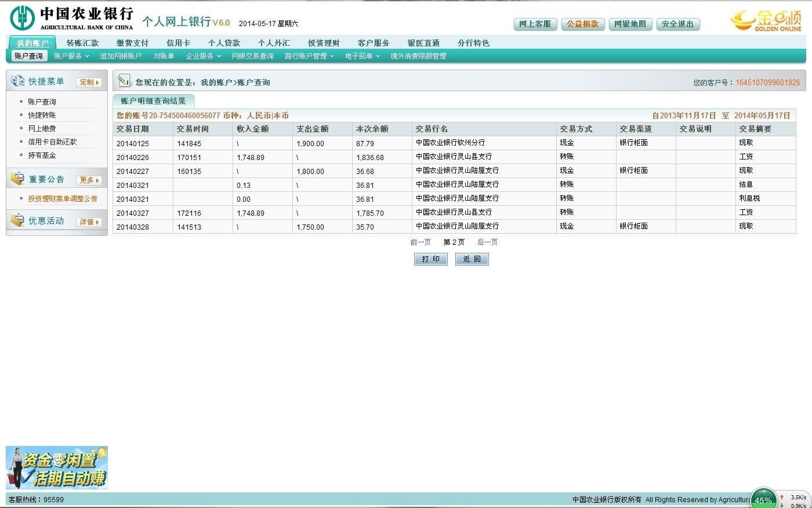Click the 快捷菜单 panel icon

tap(17, 81)
